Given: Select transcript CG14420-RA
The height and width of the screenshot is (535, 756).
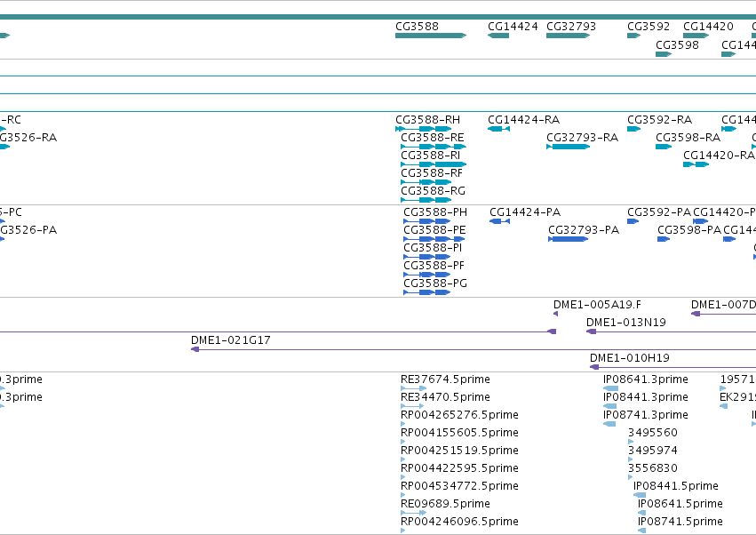Looking at the screenshot, I should click(696, 164).
